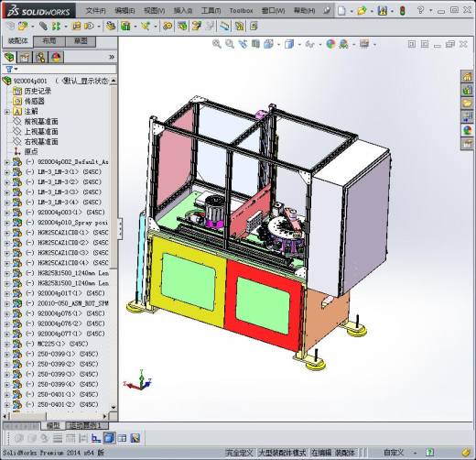Open the 文件(F) menu
Image resolution: width=476 pixels, height=460 pixels.
(96, 11)
